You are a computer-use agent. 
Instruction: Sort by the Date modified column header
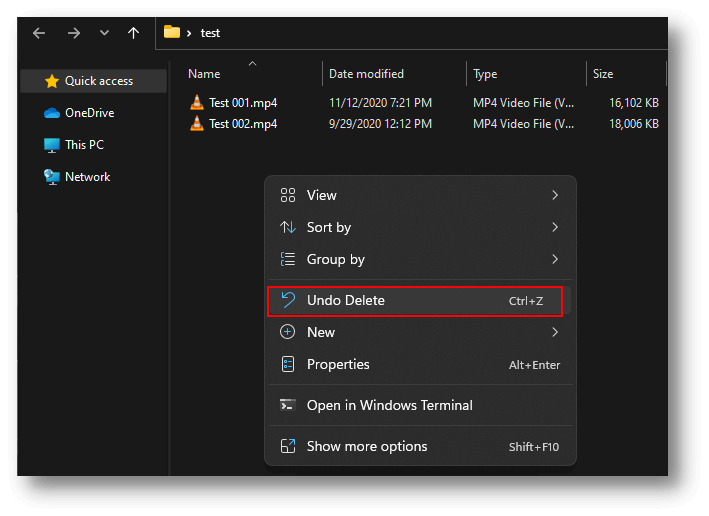[366, 74]
